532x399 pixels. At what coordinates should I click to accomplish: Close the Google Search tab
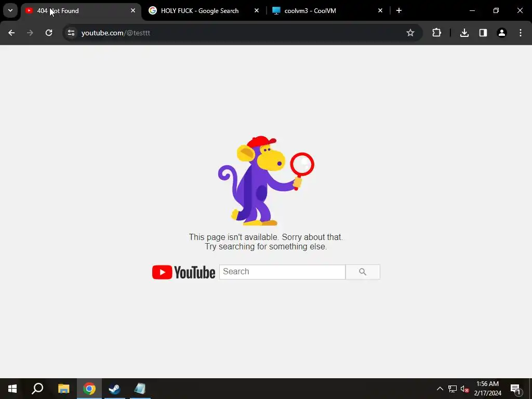257,11
